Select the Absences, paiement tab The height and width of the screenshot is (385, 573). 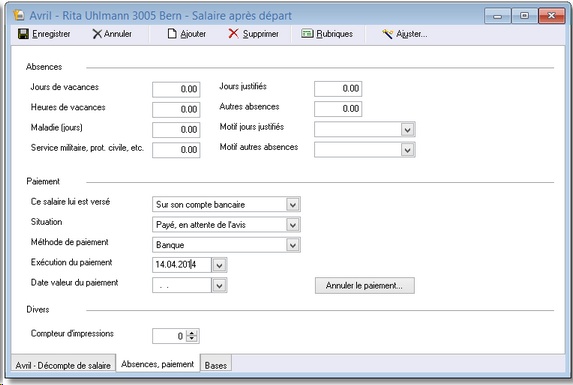pyautogui.click(x=158, y=364)
